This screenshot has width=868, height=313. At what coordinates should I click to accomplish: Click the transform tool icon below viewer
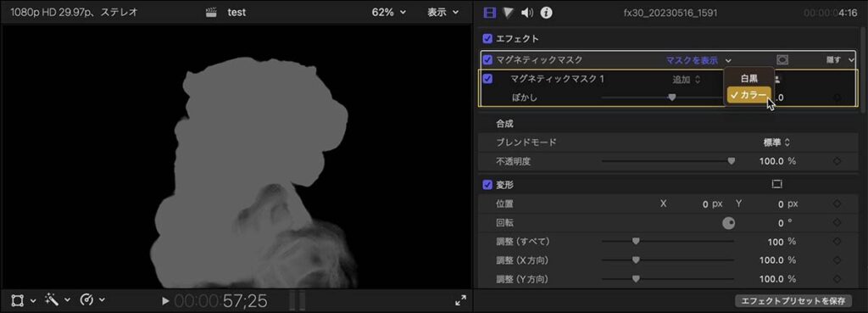18,300
